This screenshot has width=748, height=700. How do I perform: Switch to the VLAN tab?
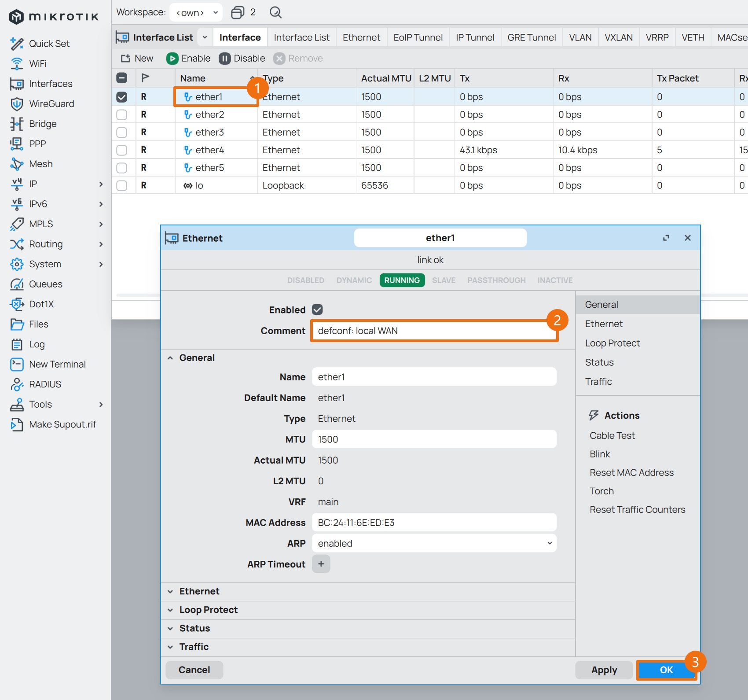tap(580, 37)
